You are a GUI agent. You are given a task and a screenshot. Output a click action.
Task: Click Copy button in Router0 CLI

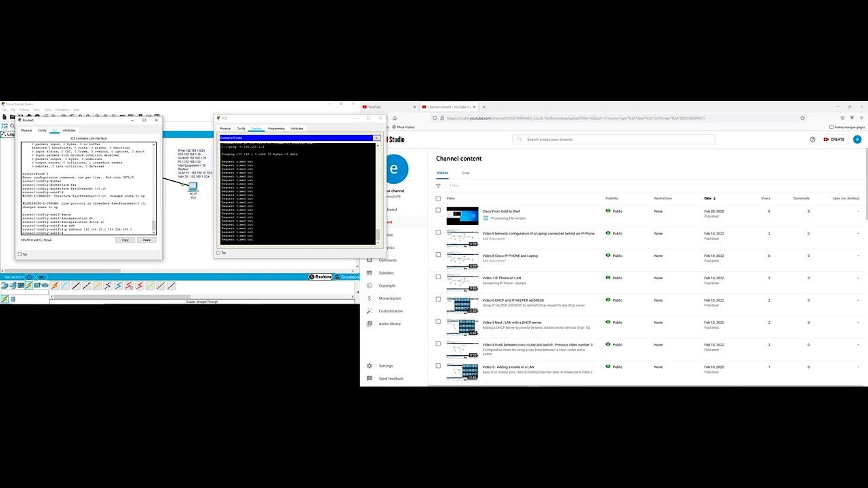[125, 240]
